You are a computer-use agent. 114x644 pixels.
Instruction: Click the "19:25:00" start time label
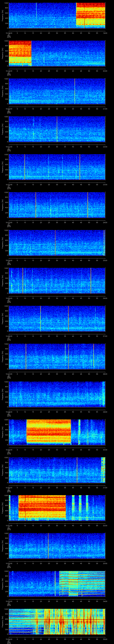pyautogui.click(x=9, y=298)
